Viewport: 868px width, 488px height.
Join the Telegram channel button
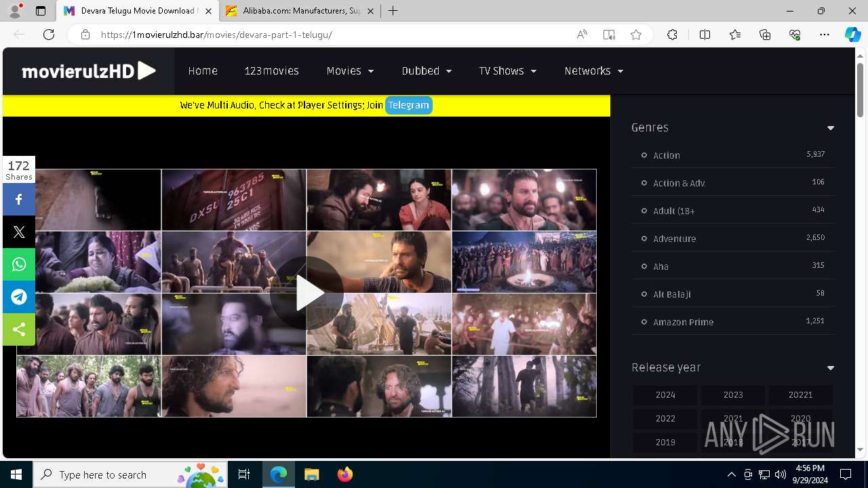(x=408, y=105)
